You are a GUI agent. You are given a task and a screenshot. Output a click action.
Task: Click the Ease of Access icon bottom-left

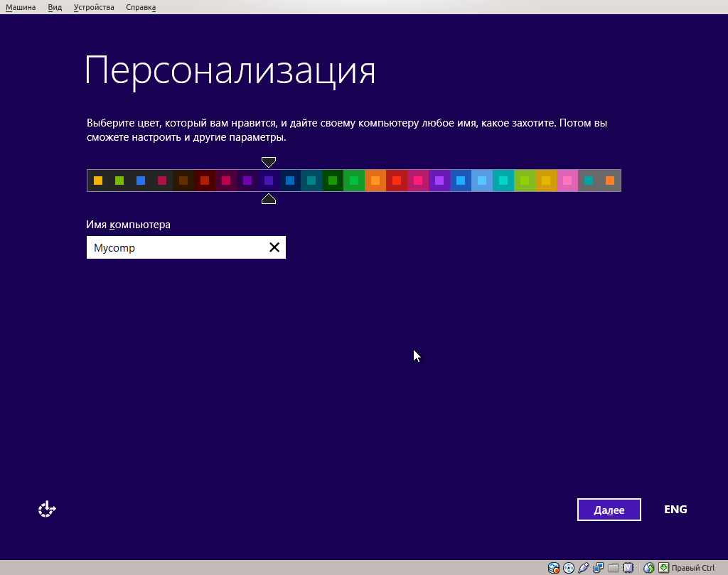click(47, 509)
